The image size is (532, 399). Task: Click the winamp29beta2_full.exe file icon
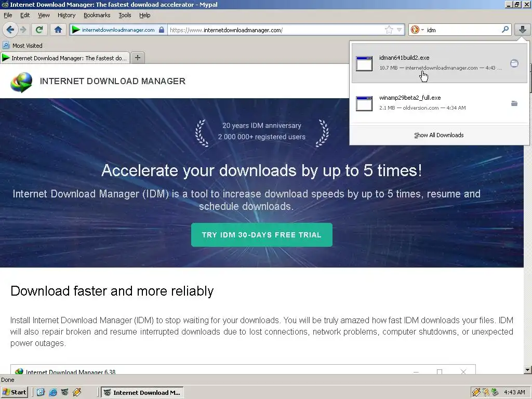[364, 103]
